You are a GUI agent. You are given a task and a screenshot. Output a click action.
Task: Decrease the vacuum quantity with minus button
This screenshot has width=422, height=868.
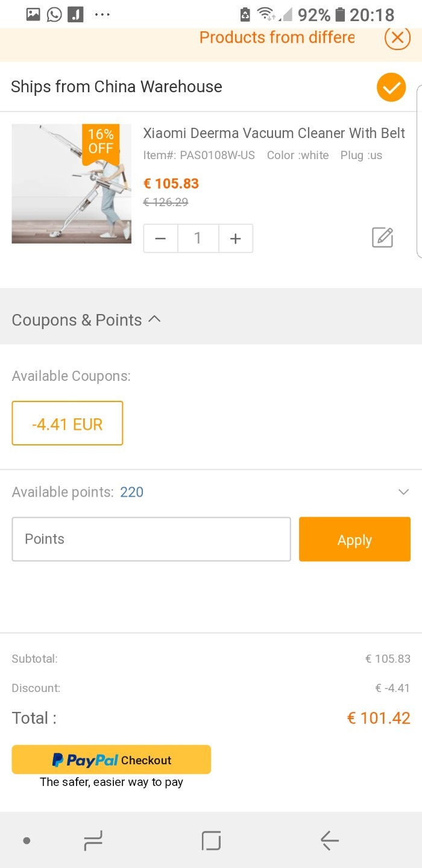(160, 239)
